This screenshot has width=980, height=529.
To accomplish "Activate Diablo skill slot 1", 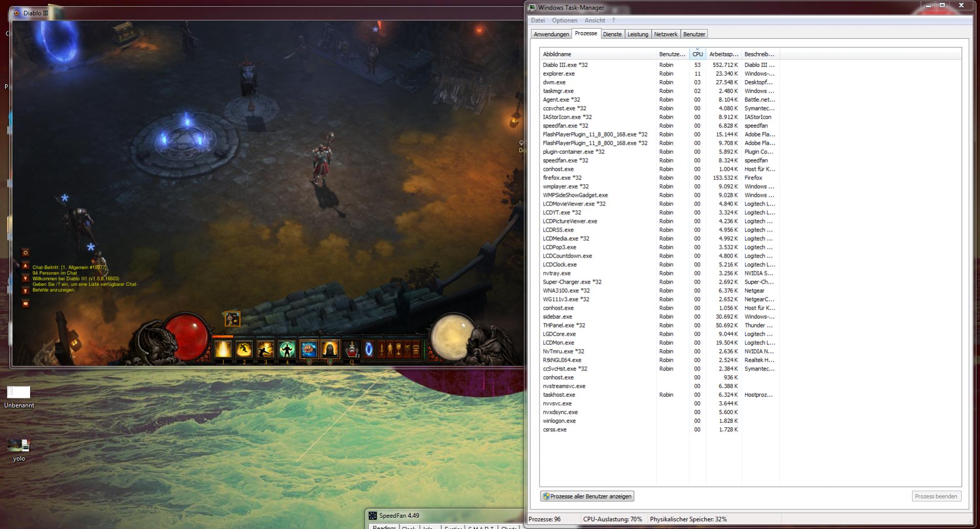I will tap(223, 350).
